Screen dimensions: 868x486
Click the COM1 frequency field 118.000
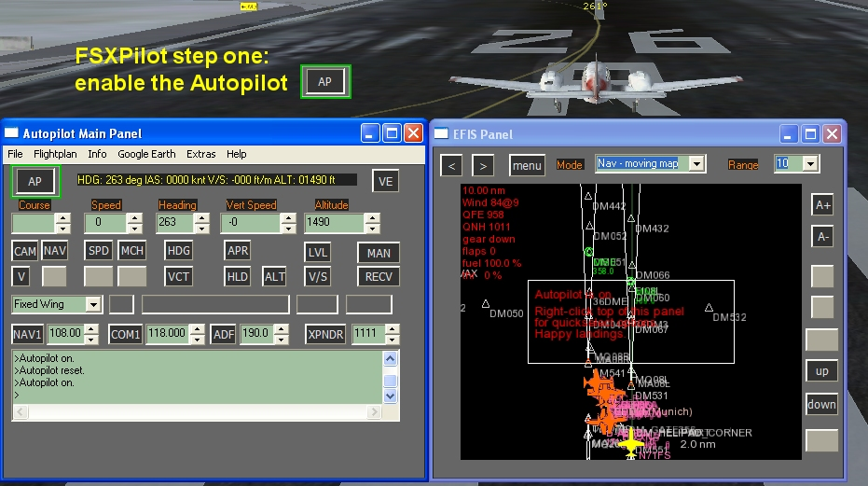point(168,334)
